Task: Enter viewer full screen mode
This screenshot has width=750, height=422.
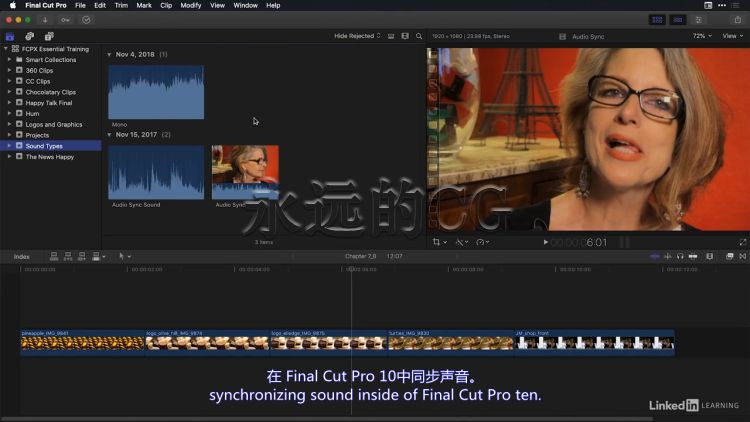Action: [x=742, y=242]
